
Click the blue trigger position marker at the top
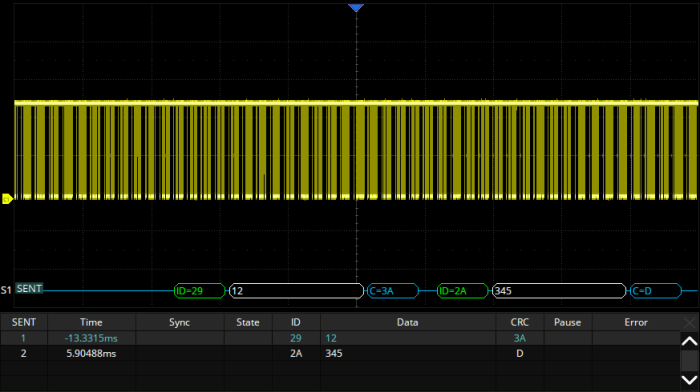[x=356, y=8]
